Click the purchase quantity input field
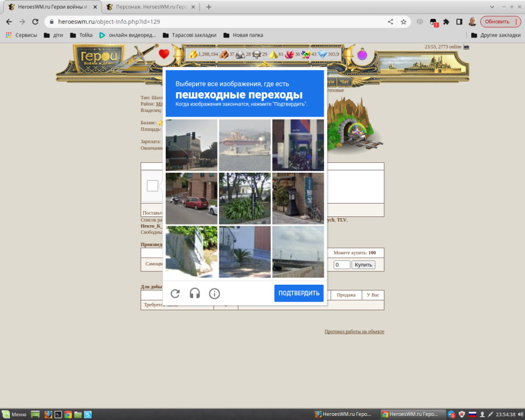Screen dimensions: 525x420 tap(342, 265)
